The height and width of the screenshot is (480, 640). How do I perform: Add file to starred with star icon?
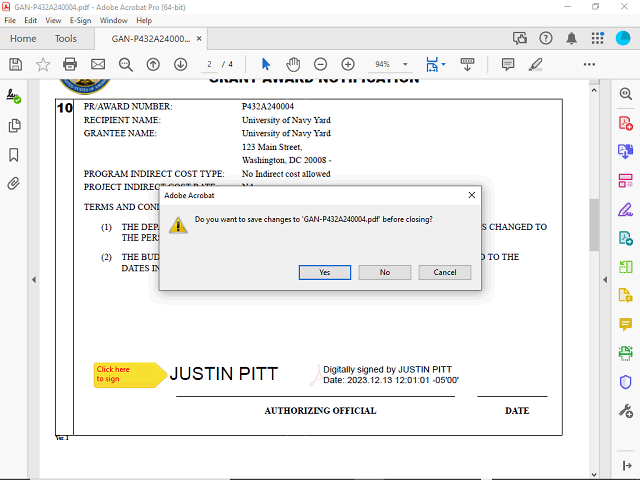pyautogui.click(x=43, y=64)
